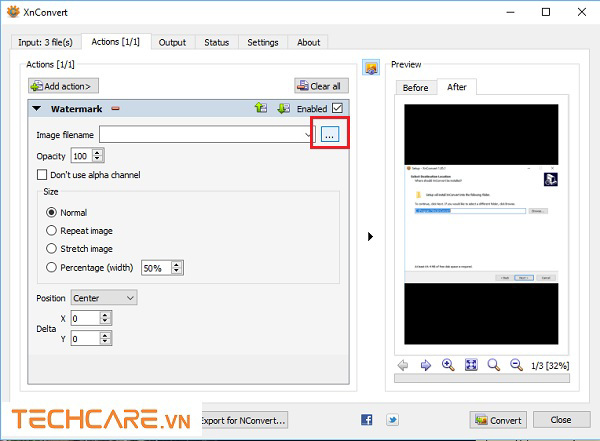Open the Twitter link icon
Screen dimensions: 600x441
pos(392,420)
